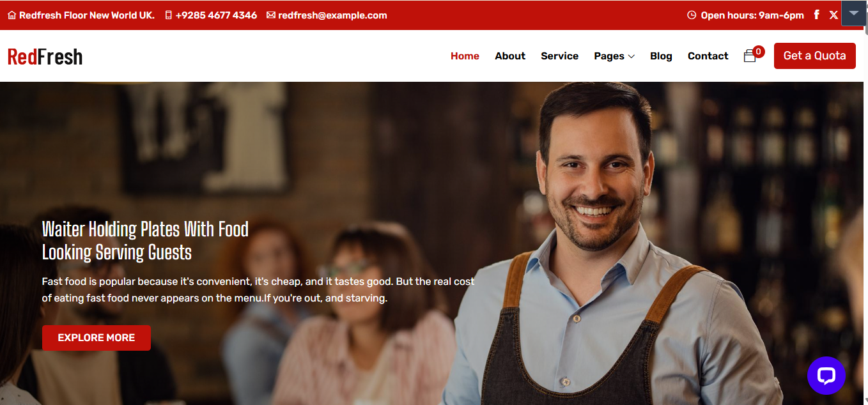The height and width of the screenshot is (405, 868).
Task: Go to the Home menu item
Action: coord(465,56)
